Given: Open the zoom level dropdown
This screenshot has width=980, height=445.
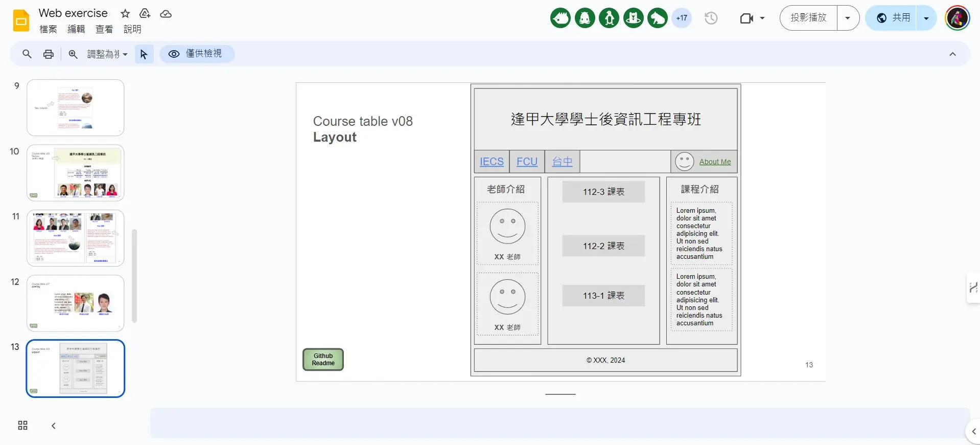Looking at the screenshot, I should point(107,54).
